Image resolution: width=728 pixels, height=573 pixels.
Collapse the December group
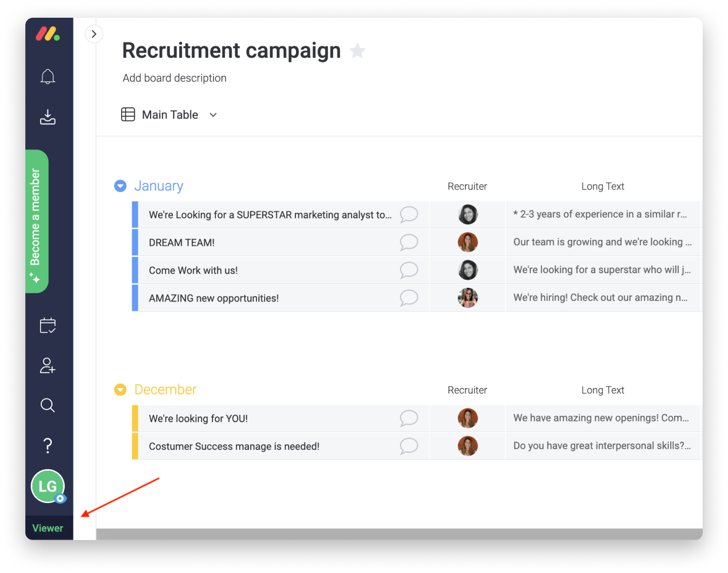click(x=120, y=390)
